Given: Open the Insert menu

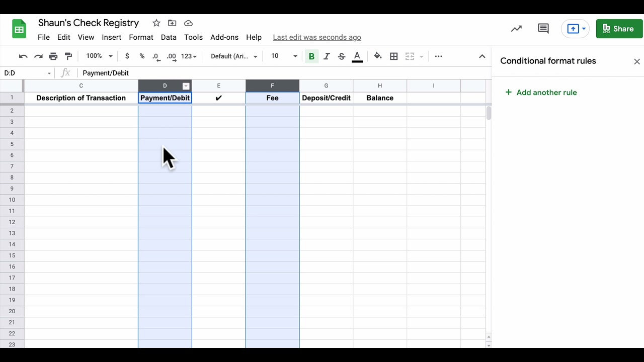Looking at the screenshot, I should [x=111, y=37].
